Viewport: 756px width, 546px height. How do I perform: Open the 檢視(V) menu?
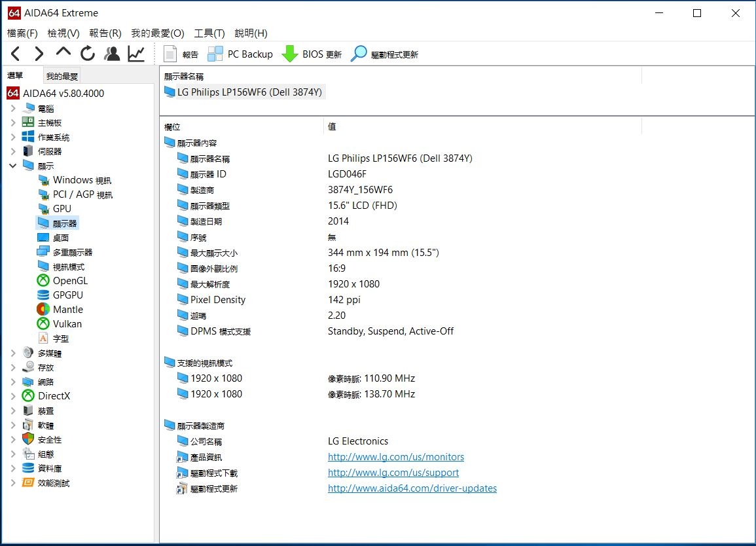pos(63,33)
